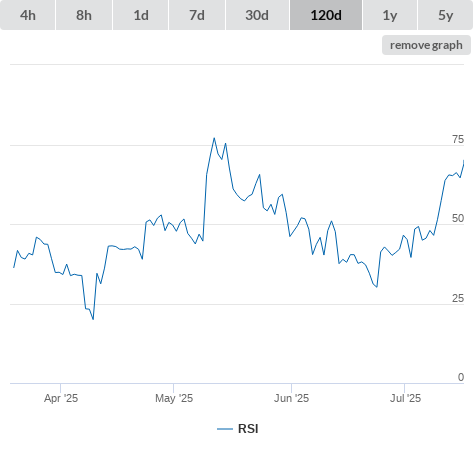Screen dimensions: 474x455
Task: Select the 7d range tab
Action: point(197,15)
